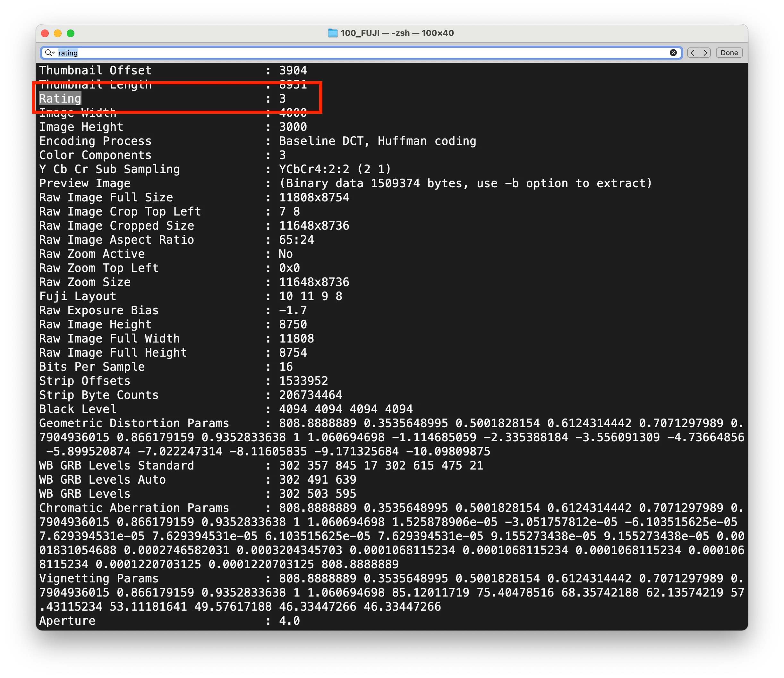Click the Preview Image binary data line
The height and width of the screenshot is (678, 784).
[x=465, y=183]
